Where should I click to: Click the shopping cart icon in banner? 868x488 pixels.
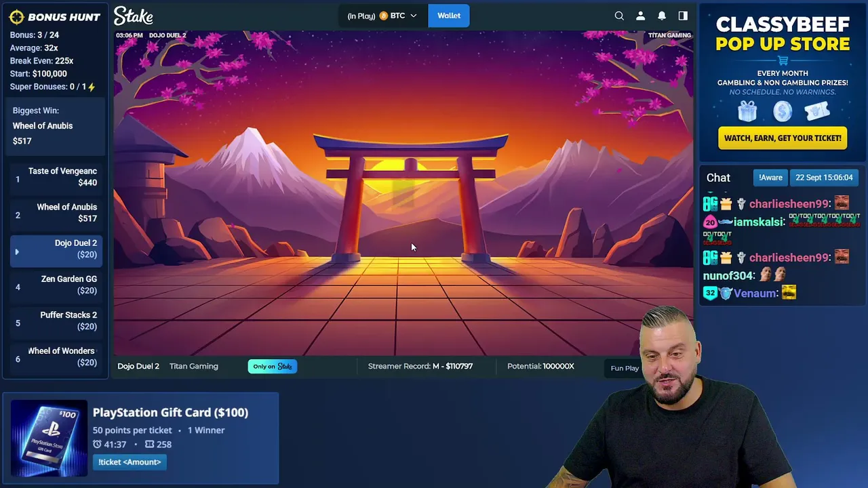[783, 60]
